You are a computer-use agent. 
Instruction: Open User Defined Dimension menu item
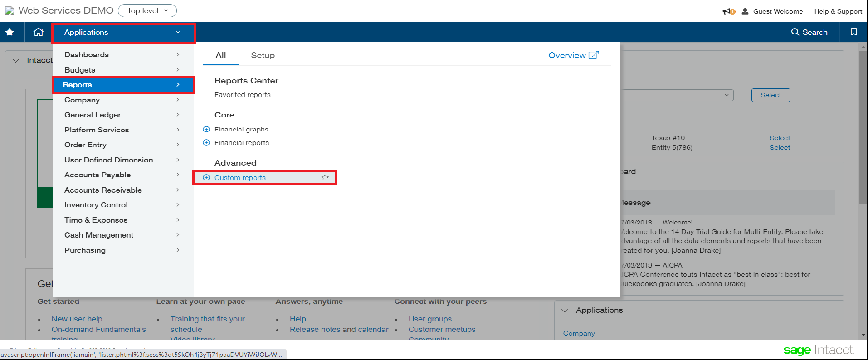click(x=123, y=160)
